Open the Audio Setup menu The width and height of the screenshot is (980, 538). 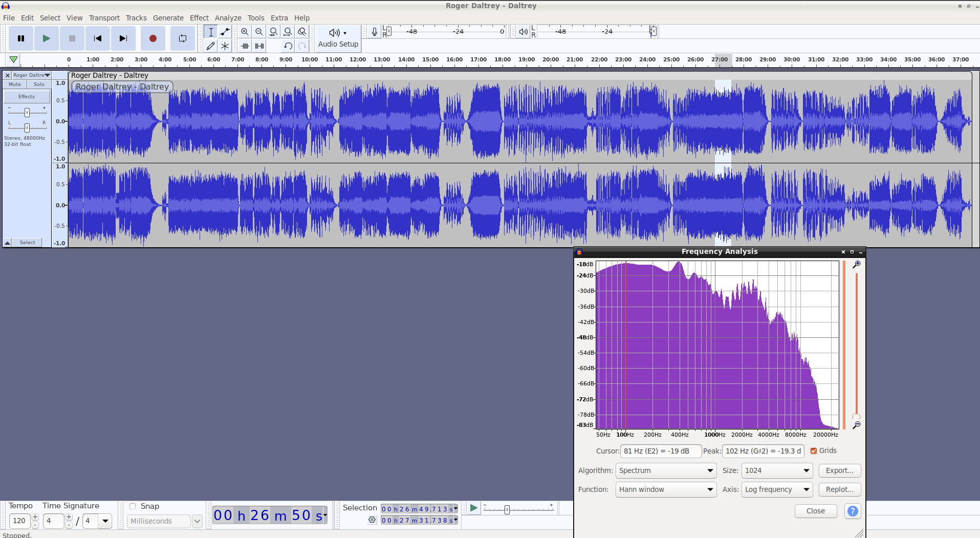[338, 38]
